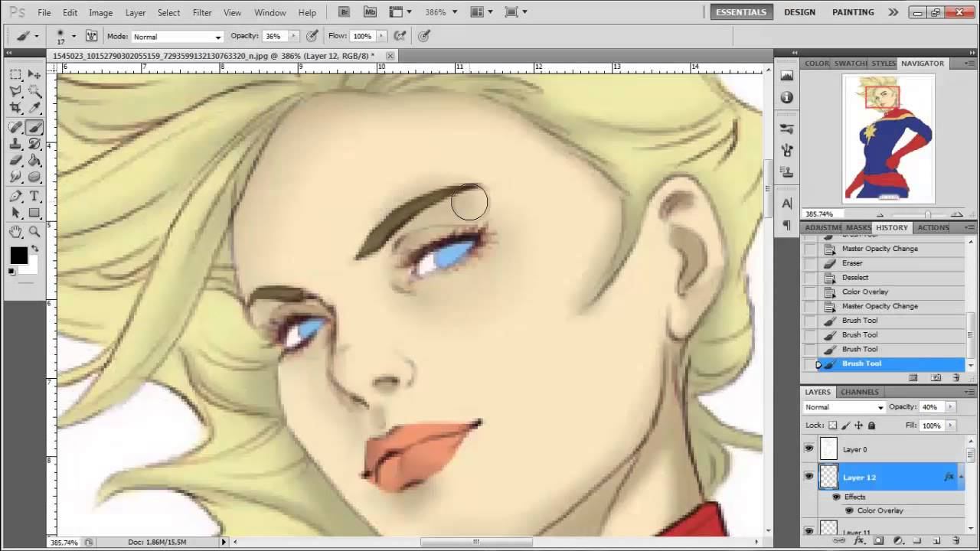Select the Sponge tool
The width and height of the screenshot is (980, 551).
[34, 177]
